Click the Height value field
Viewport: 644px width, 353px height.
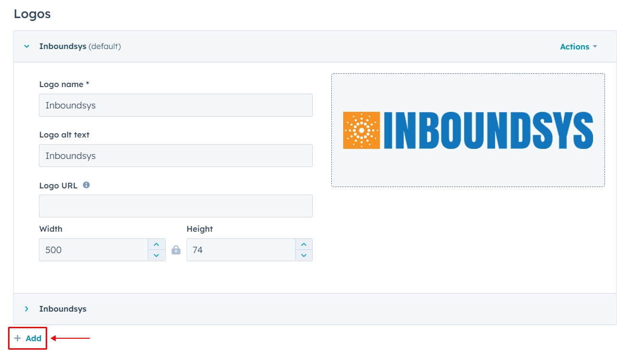(x=241, y=250)
